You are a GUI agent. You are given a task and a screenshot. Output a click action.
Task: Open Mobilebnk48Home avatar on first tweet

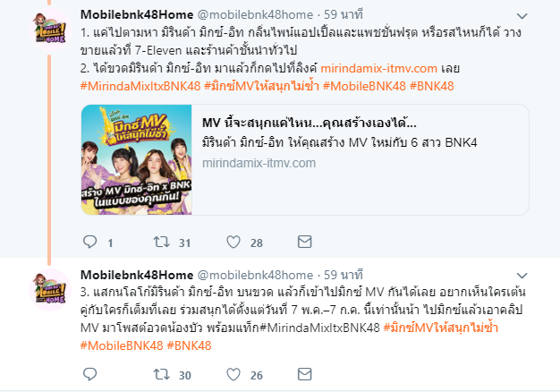point(50,30)
